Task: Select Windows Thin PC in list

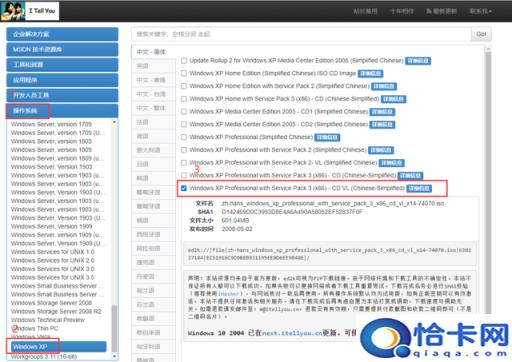Action: (x=35, y=329)
